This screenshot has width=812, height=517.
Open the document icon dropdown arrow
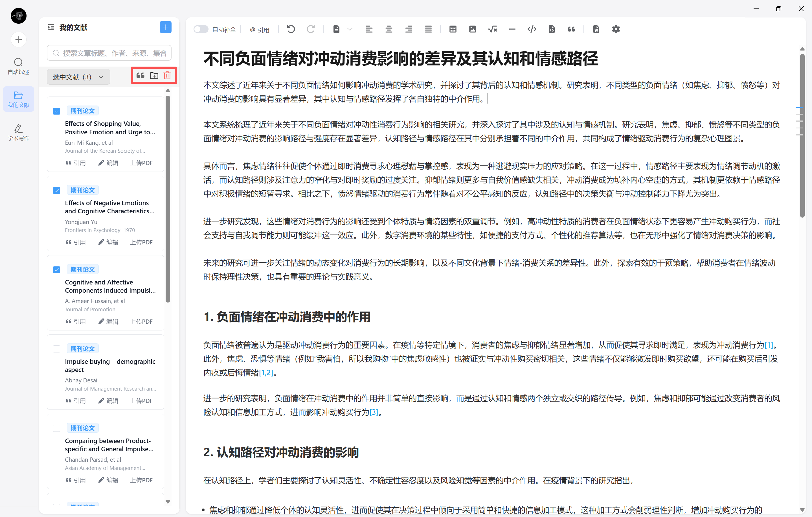pos(350,29)
